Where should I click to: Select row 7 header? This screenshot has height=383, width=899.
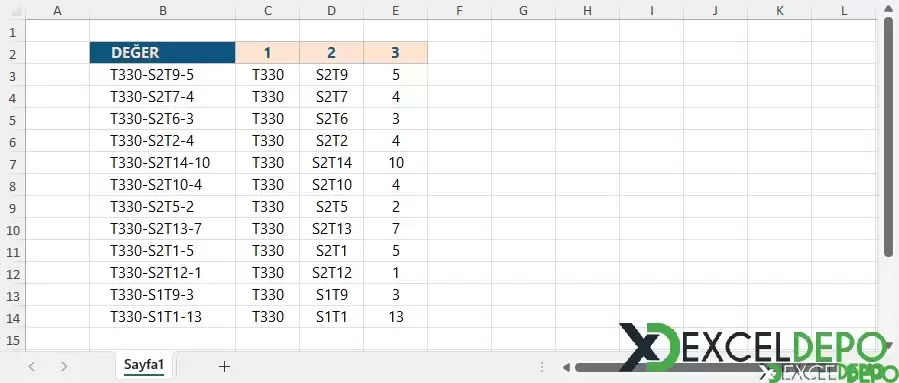[x=13, y=163]
